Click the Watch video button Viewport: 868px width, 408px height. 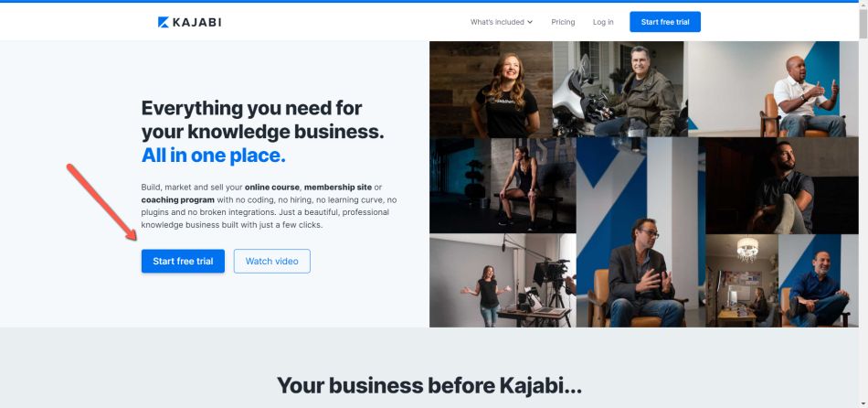(271, 261)
